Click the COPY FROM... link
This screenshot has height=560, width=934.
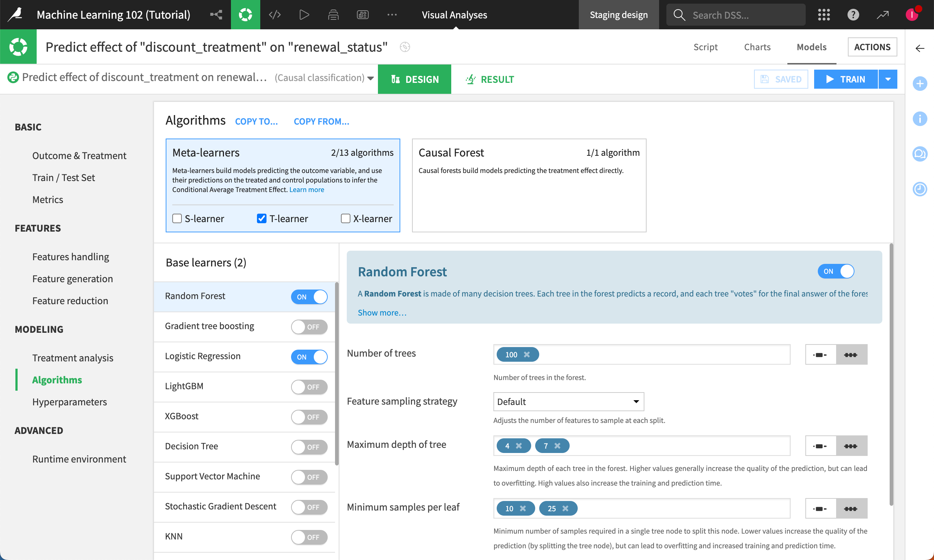[321, 122]
